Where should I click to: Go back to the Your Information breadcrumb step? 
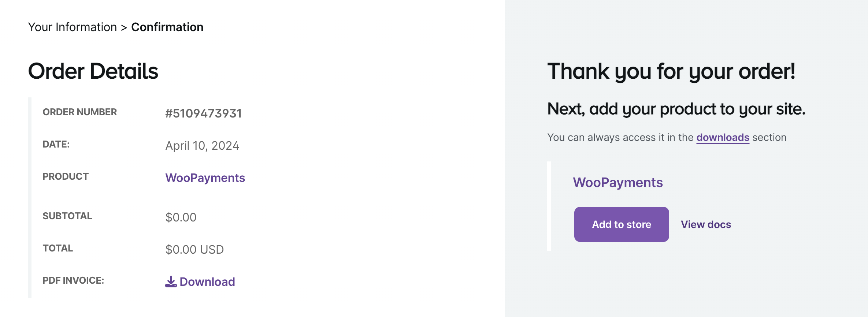pos(73,27)
